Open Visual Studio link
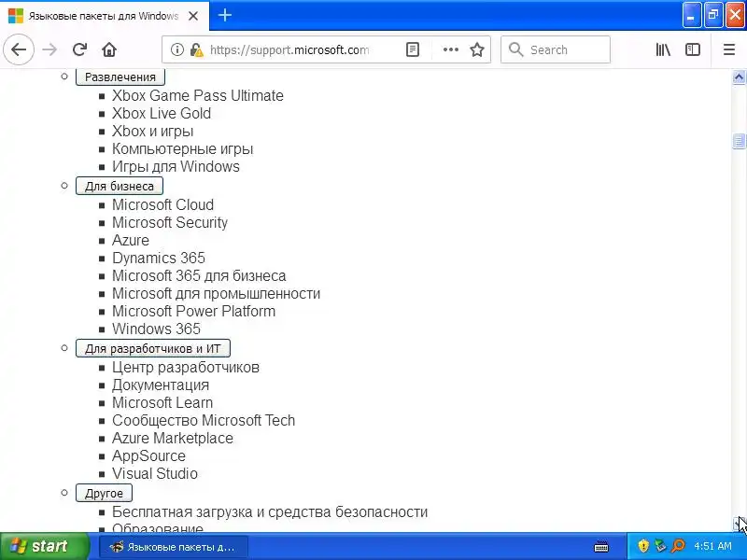The image size is (747, 560). pos(155,474)
